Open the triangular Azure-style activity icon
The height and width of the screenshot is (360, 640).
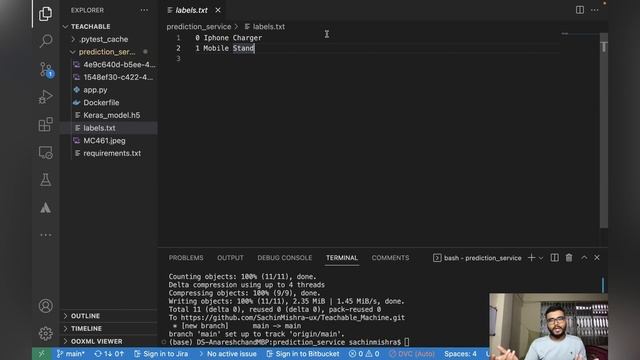46,208
